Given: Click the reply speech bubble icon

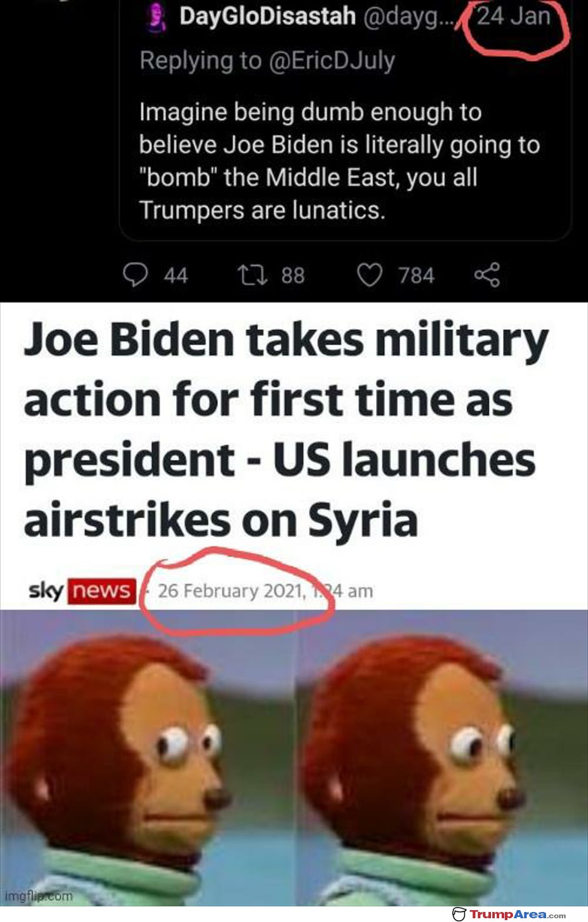Looking at the screenshot, I should [x=135, y=274].
